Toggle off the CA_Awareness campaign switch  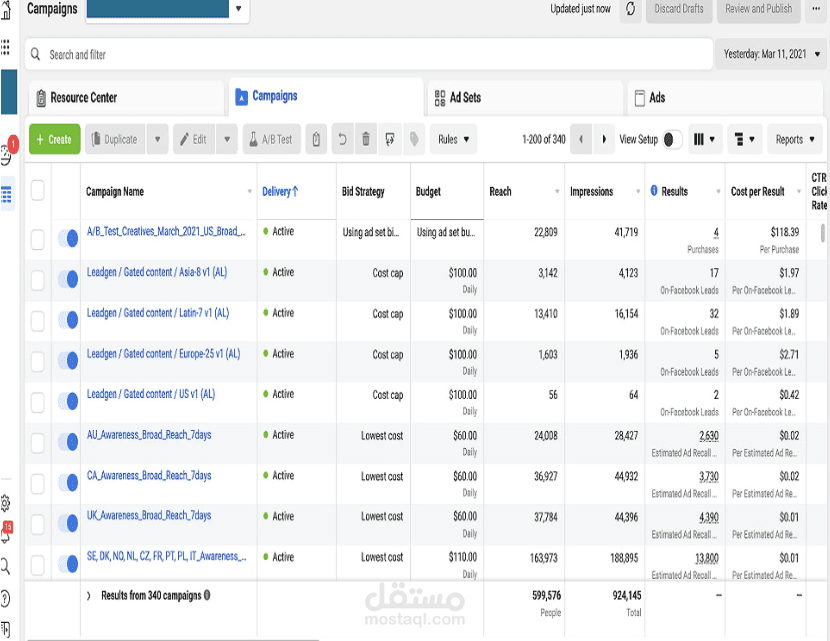click(x=68, y=483)
